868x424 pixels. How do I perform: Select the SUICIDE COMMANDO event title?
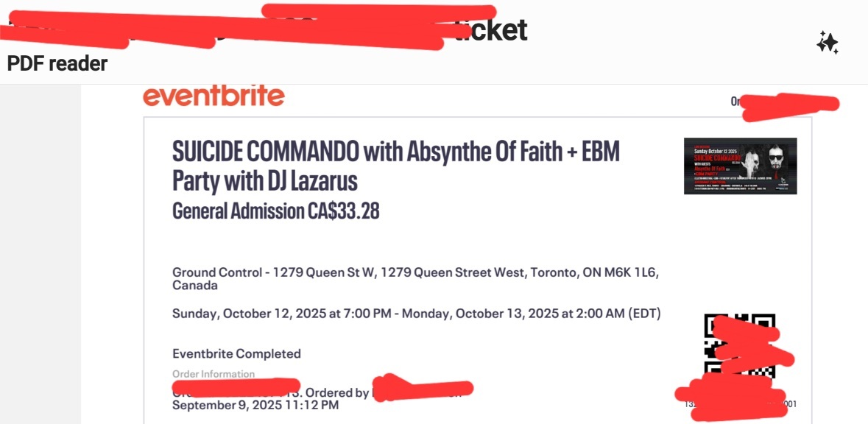[266, 152]
